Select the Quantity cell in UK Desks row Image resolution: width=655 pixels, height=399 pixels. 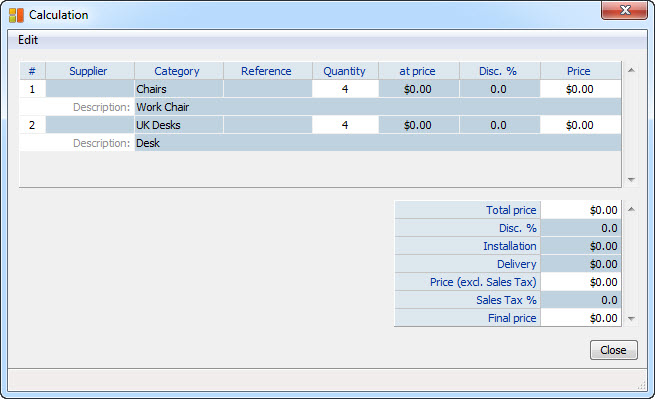coord(345,125)
